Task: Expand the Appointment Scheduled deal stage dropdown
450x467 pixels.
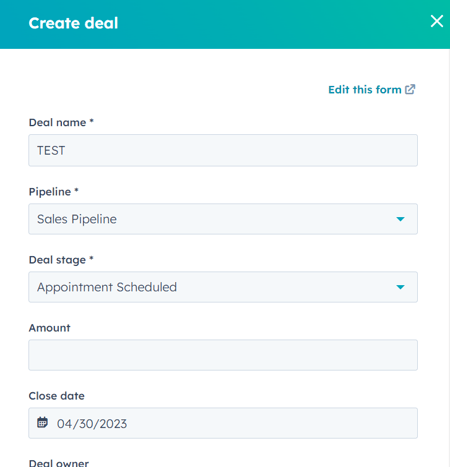Action: coord(223,287)
